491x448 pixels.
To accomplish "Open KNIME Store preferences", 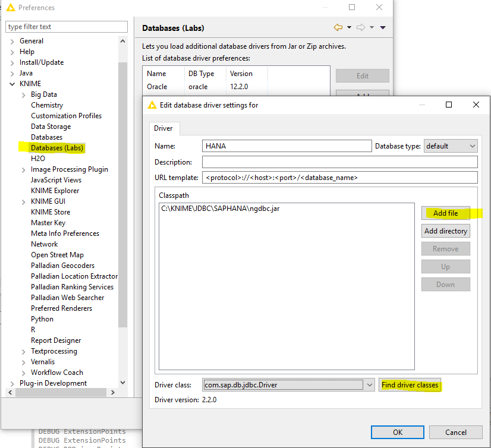I will 51,212.
